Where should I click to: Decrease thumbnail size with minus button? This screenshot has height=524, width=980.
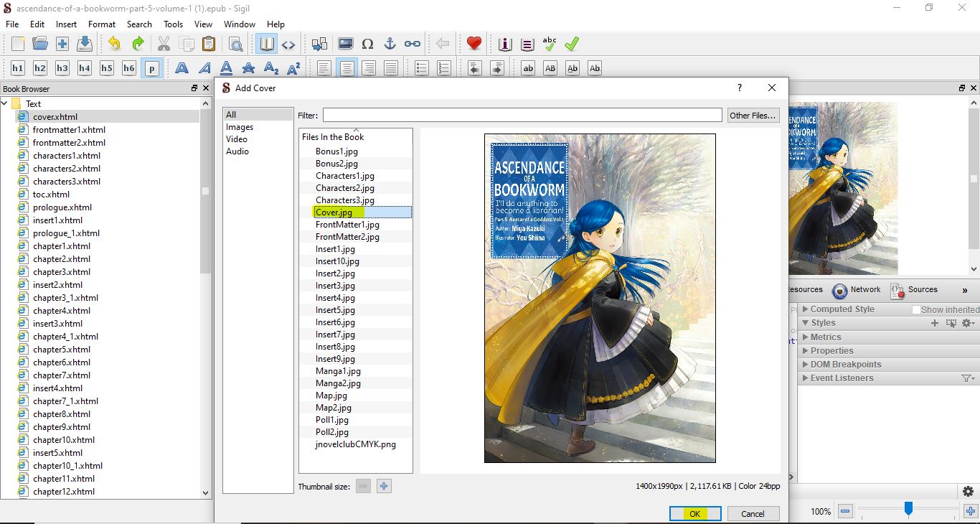(x=364, y=486)
